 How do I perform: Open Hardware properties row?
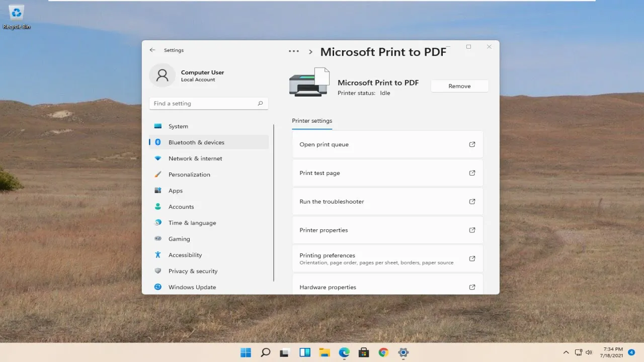(387, 285)
